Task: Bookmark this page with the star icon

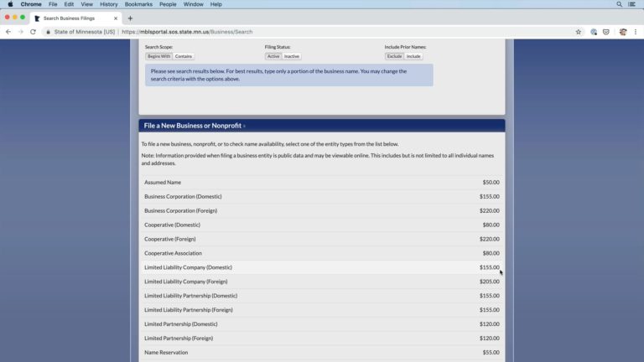Action: [x=578, y=32]
